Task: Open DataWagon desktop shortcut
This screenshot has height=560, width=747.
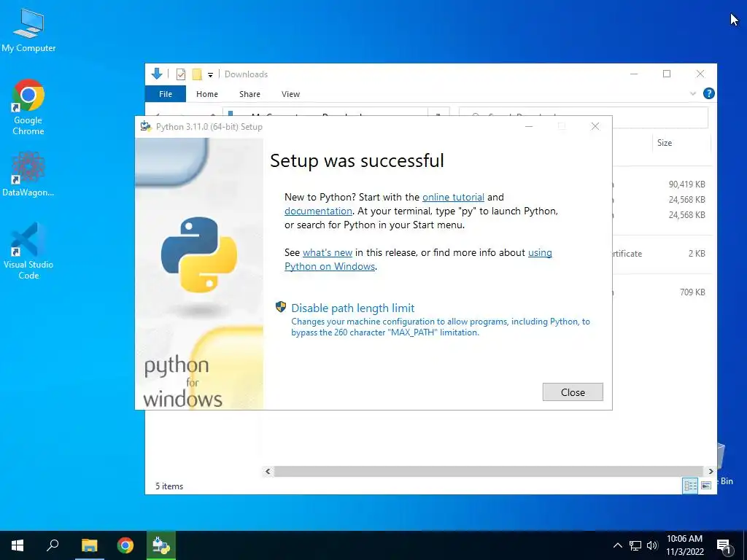Action: click(28, 174)
